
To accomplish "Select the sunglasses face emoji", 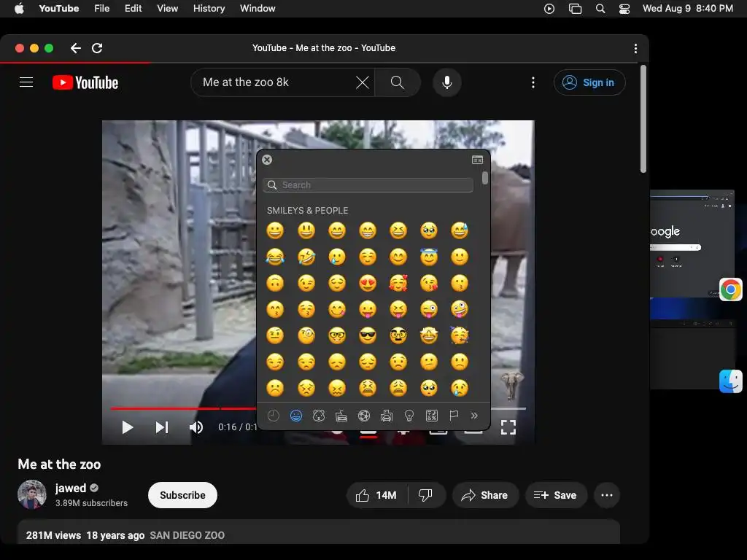I will pyautogui.click(x=368, y=335).
